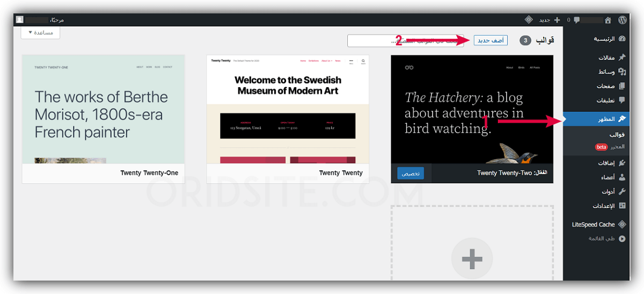644x294 pixels.
Task: Click the user icon beside أعضاء
Action: coord(623,177)
